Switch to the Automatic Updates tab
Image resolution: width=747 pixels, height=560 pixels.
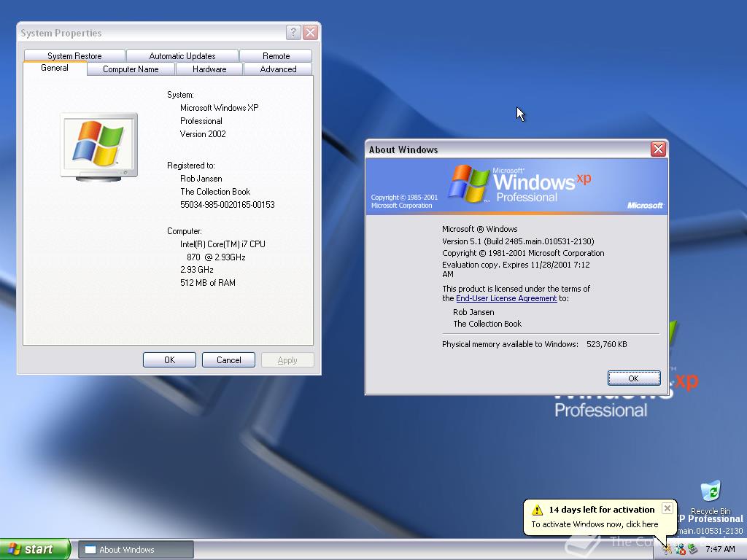(182, 55)
